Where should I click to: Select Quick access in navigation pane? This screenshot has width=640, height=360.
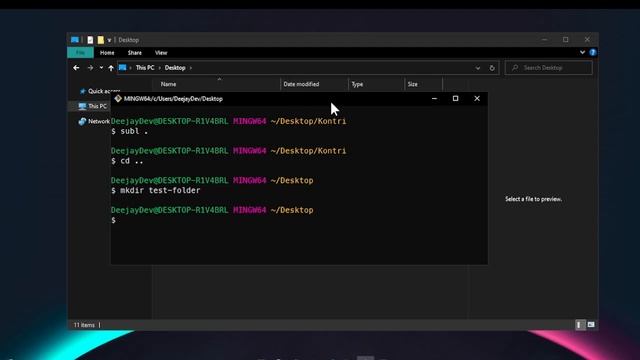click(104, 91)
